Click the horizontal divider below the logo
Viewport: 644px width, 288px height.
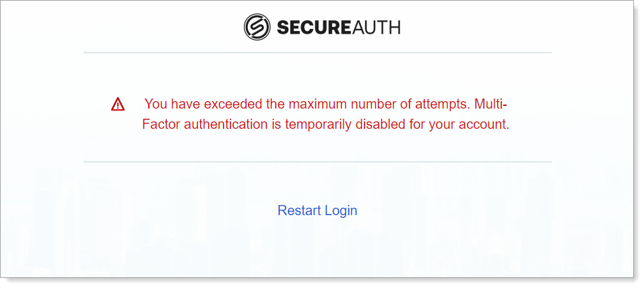317,53
